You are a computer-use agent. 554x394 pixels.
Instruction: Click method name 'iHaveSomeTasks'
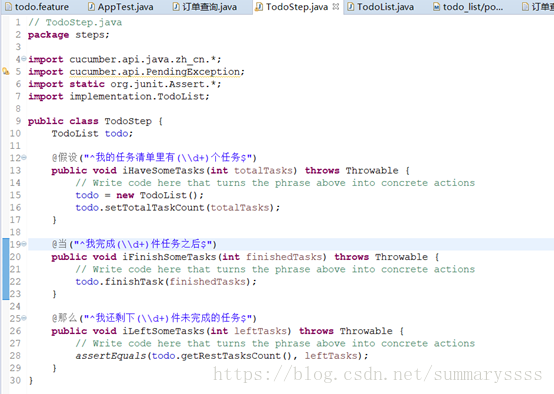[163, 170]
